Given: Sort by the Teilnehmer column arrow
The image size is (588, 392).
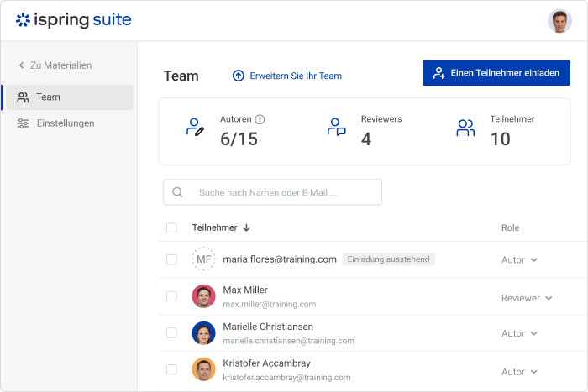Looking at the screenshot, I should [x=246, y=227].
